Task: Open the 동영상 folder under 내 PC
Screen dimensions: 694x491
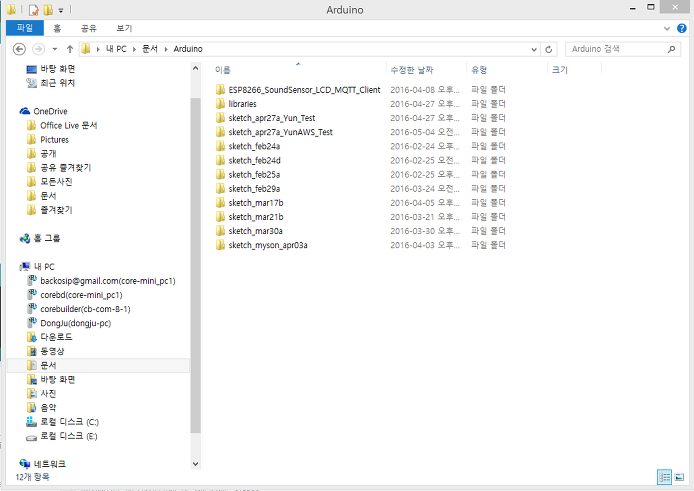Action: [52, 352]
